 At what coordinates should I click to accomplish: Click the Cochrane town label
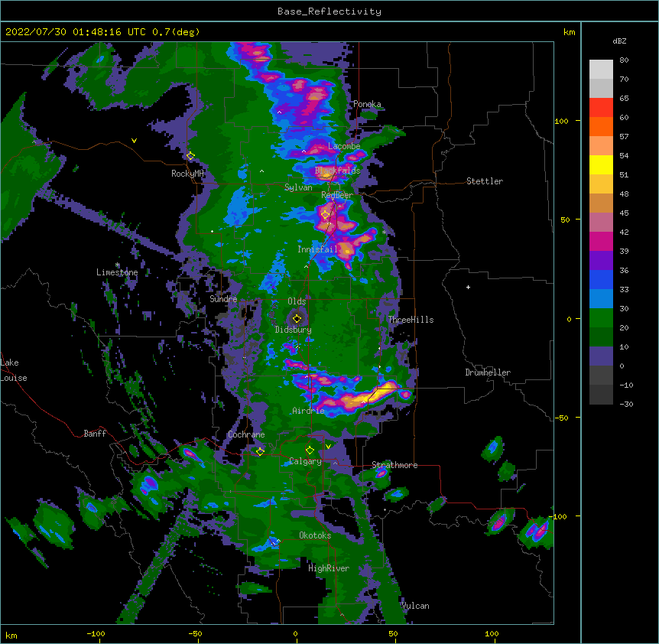coord(246,434)
